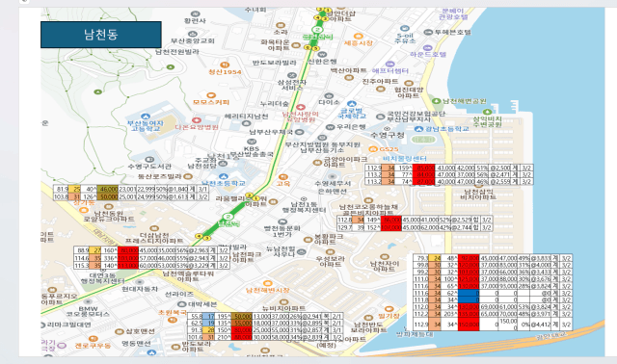Click the 남천동 title box
The width and height of the screenshot is (617, 364).
(x=101, y=35)
